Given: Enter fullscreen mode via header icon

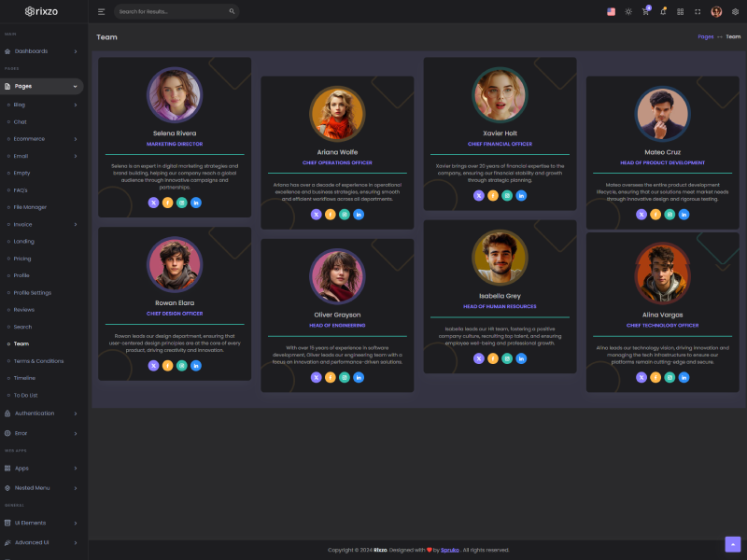Looking at the screenshot, I should pyautogui.click(x=698, y=11).
